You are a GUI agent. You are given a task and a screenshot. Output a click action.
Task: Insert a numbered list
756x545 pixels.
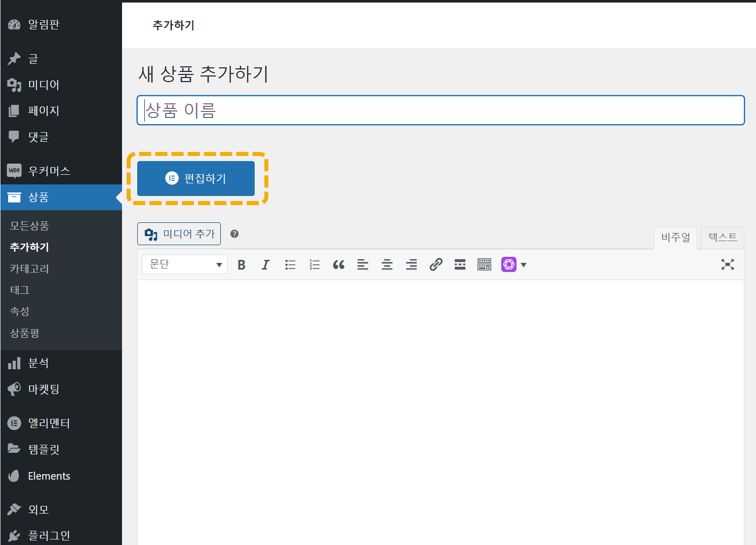(314, 264)
